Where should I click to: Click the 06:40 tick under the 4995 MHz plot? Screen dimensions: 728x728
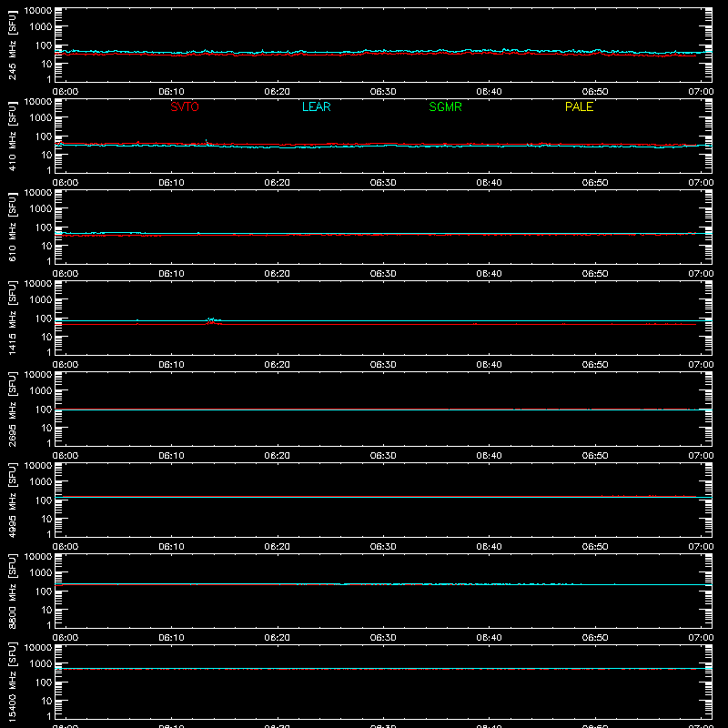point(489,547)
